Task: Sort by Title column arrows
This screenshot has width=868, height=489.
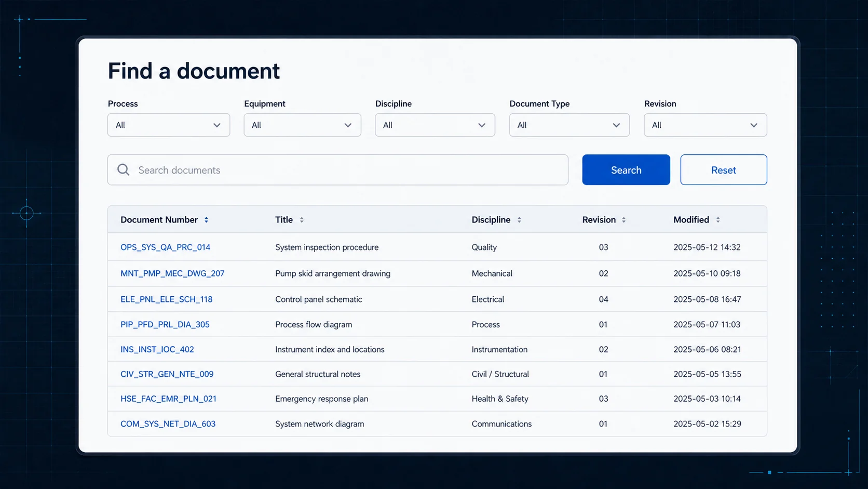Action: [x=302, y=220]
